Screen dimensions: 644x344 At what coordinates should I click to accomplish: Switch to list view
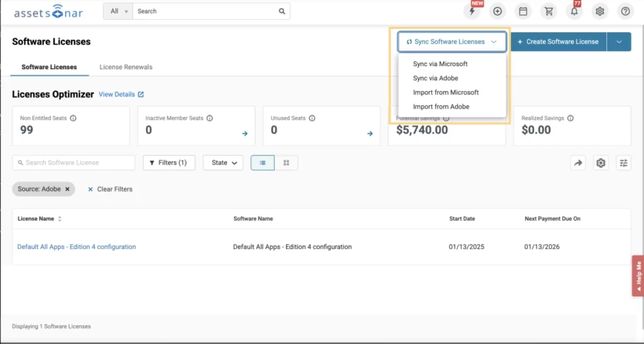262,163
